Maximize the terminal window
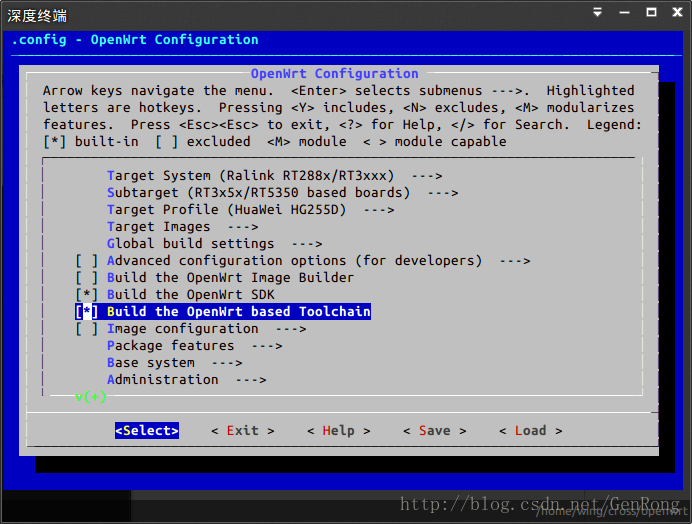Image resolution: width=692 pixels, height=524 pixels. (651, 12)
